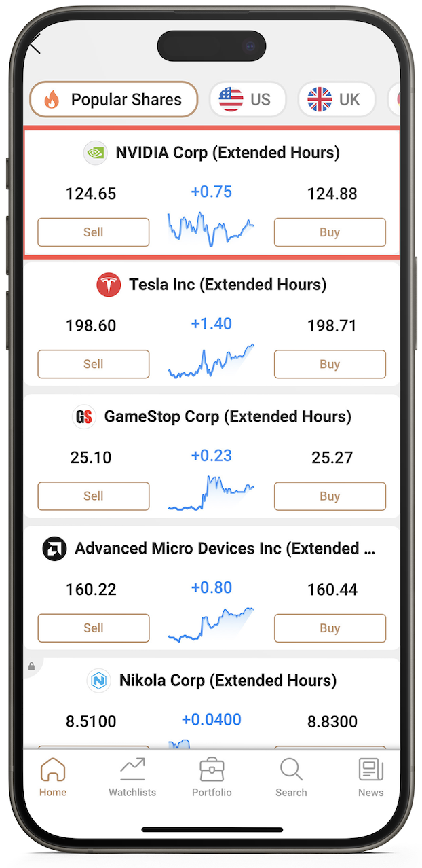The image size is (422, 868).
Task: Tap the GameStop logo icon
Action: (84, 416)
